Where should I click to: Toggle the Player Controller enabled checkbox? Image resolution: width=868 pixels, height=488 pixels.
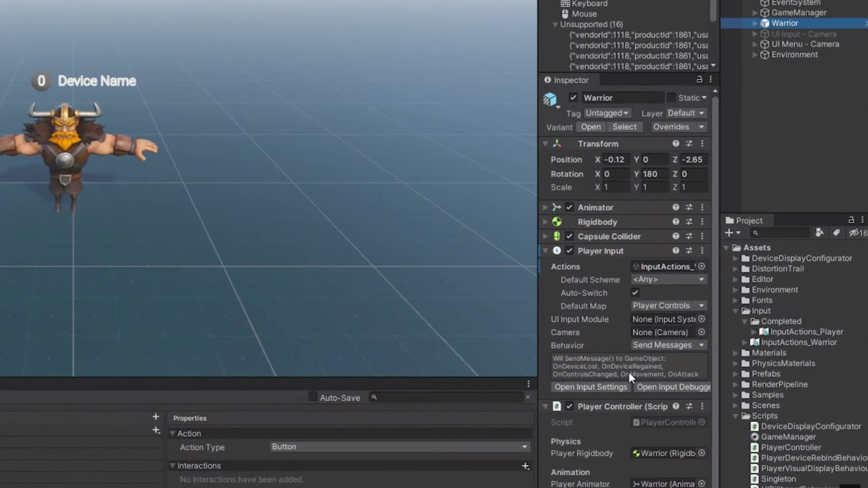tap(569, 406)
